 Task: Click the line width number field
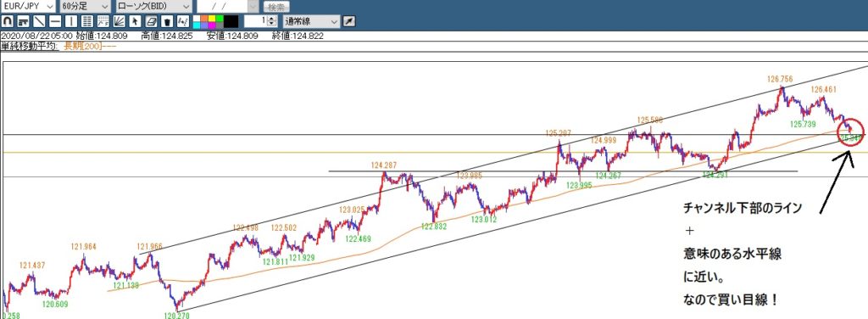(x=255, y=21)
